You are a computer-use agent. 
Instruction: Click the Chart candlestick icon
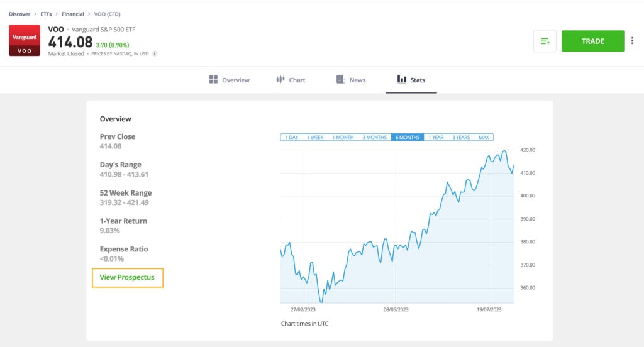(x=280, y=79)
